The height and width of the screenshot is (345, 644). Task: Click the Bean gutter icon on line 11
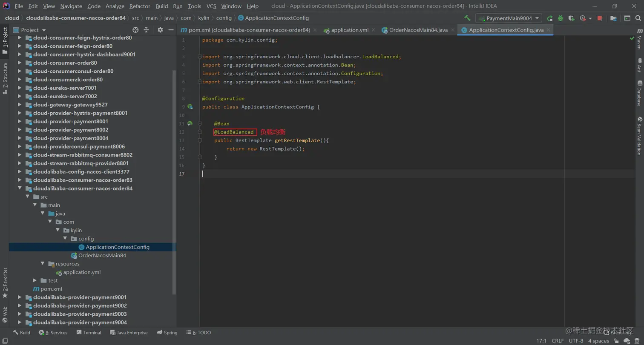click(x=190, y=123)
